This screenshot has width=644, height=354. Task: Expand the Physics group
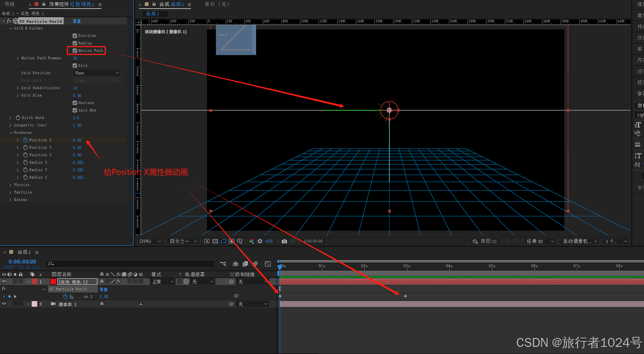[x=10, y=185]
